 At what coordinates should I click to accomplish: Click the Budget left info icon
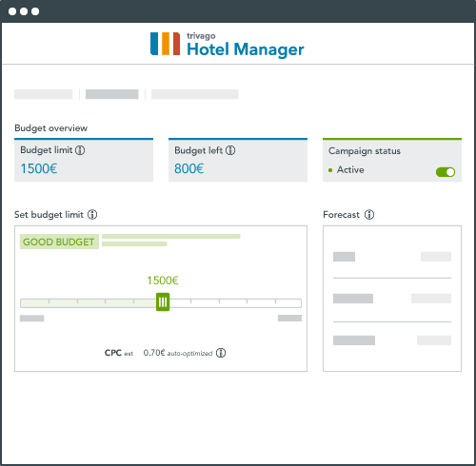point(230,150)
